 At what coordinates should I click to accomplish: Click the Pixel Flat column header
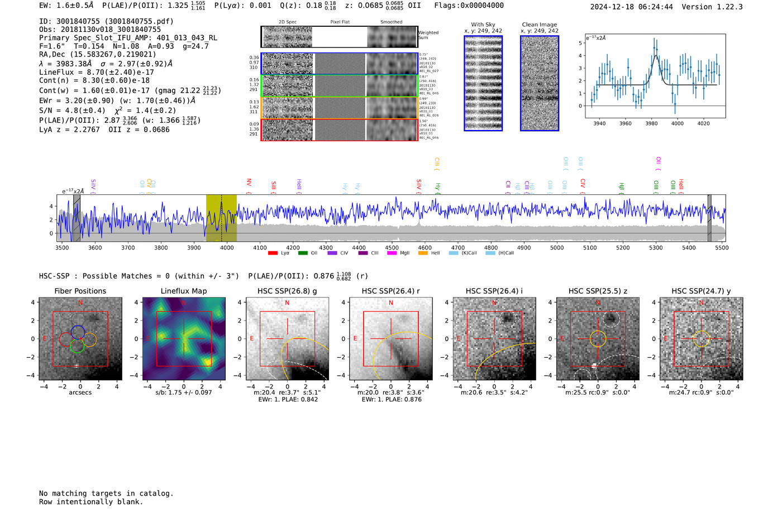pos(340,22)
